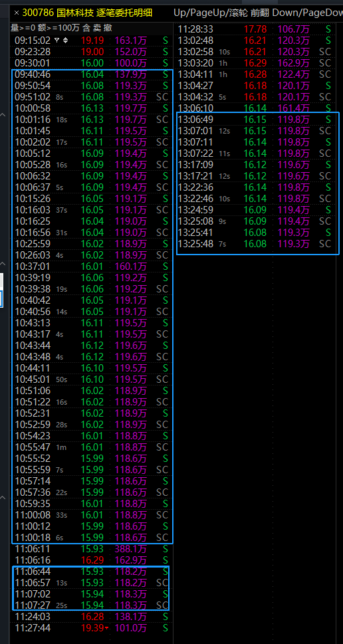343x644 pixels.
Task: Collapse the left-edge chevron beside the 10:37:01 row
Action: click(x=3, y=264)
